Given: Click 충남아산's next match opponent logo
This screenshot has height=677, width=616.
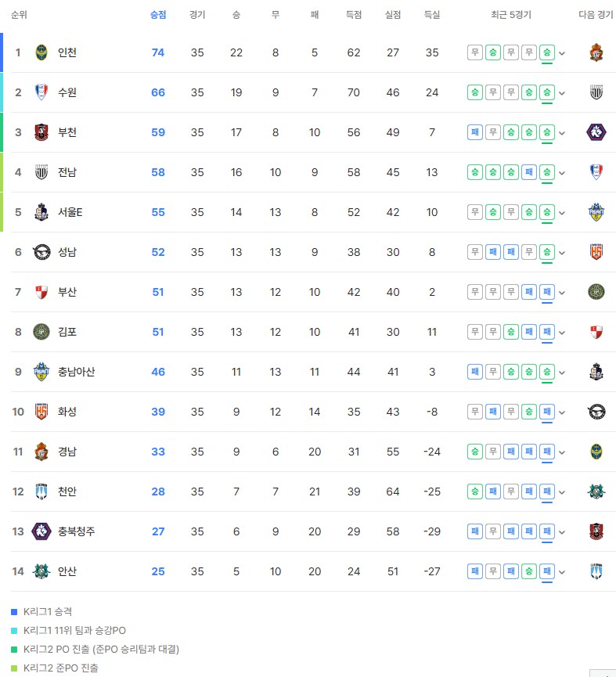Looking at the screenshot, I should pos(596,372).
